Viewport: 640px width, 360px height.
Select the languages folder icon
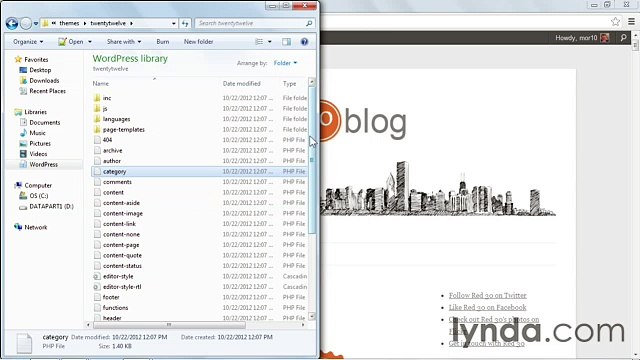pyautogui.click(x=97, y=119)
